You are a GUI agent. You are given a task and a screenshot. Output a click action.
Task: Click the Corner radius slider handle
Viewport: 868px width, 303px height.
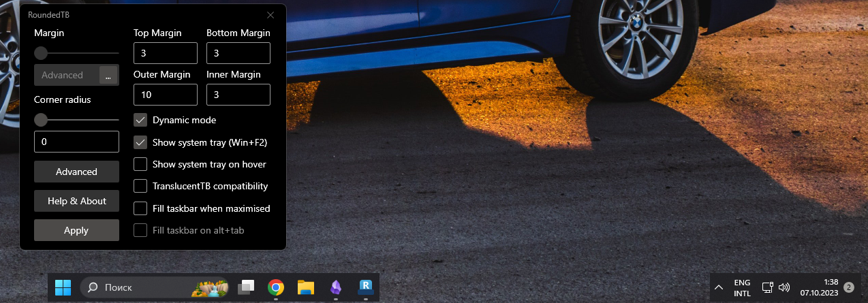tap(41, 120)
